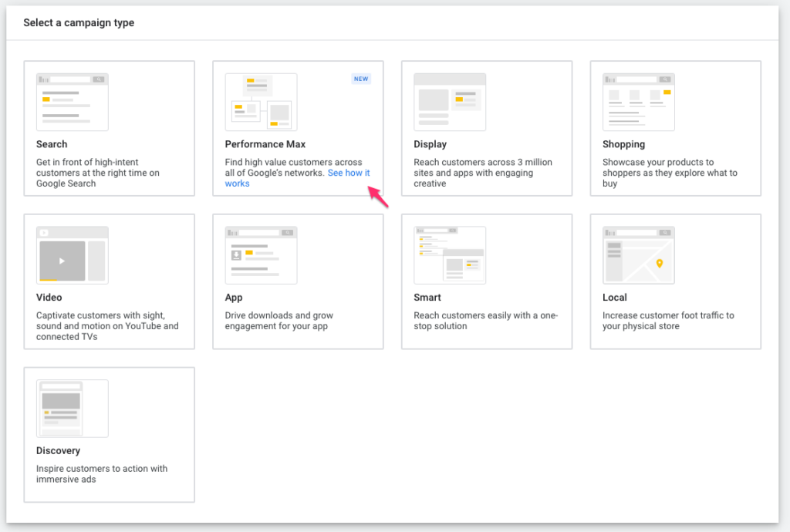Choose the Smart campaign title
Image resolution: width=790 pixels, height=532 pixels.
(x=427, y=298)
